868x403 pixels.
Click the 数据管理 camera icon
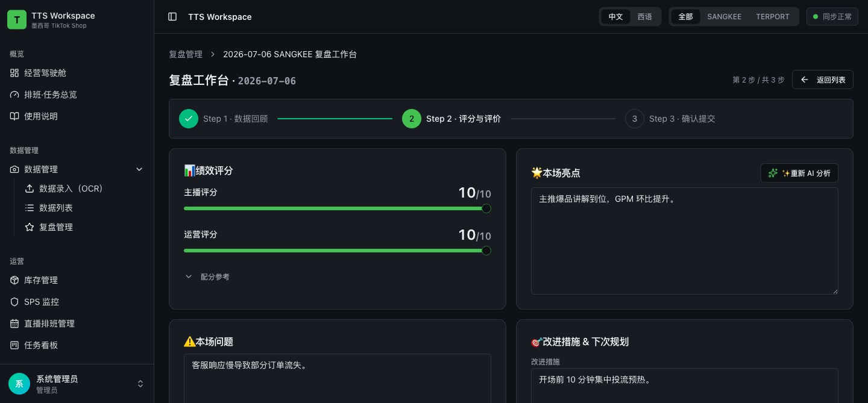coord(14,169)
